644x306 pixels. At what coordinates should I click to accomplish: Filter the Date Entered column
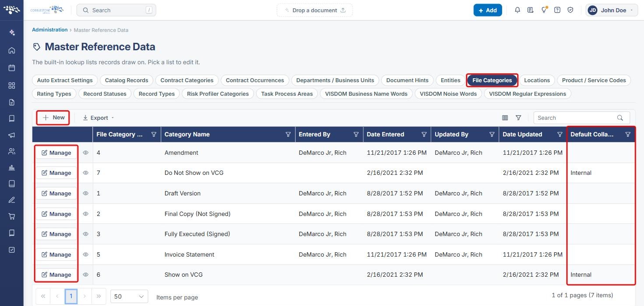424,135
